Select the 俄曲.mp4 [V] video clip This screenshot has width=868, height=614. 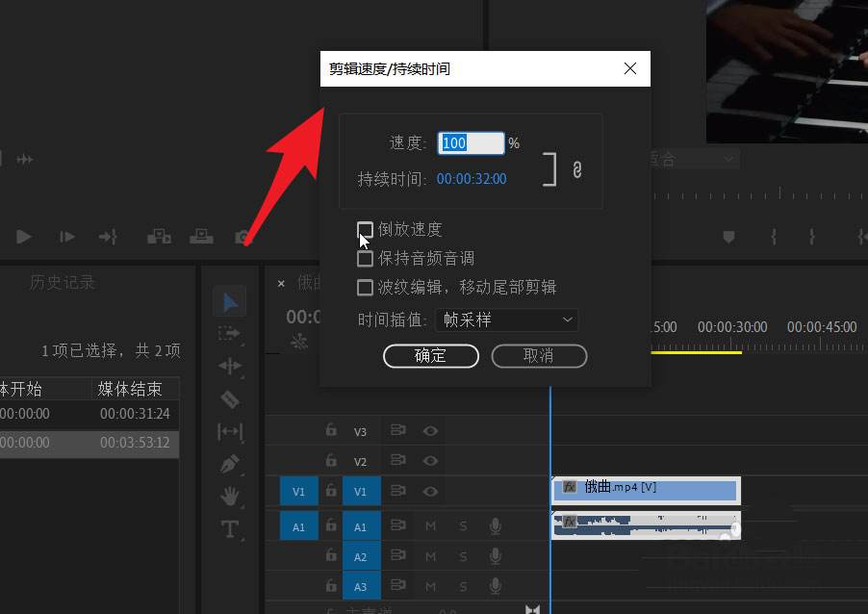coord(646,490)
